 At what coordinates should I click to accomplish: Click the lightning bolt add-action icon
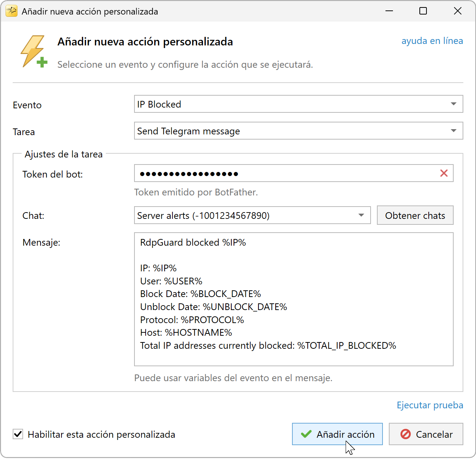34,52
